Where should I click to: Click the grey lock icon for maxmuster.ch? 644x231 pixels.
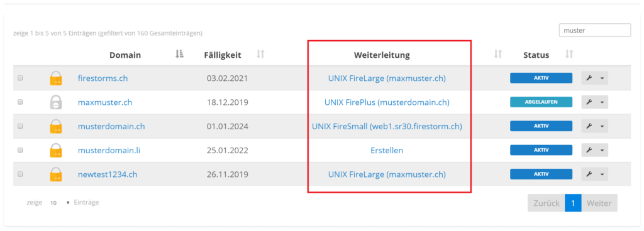pos(56,102)
